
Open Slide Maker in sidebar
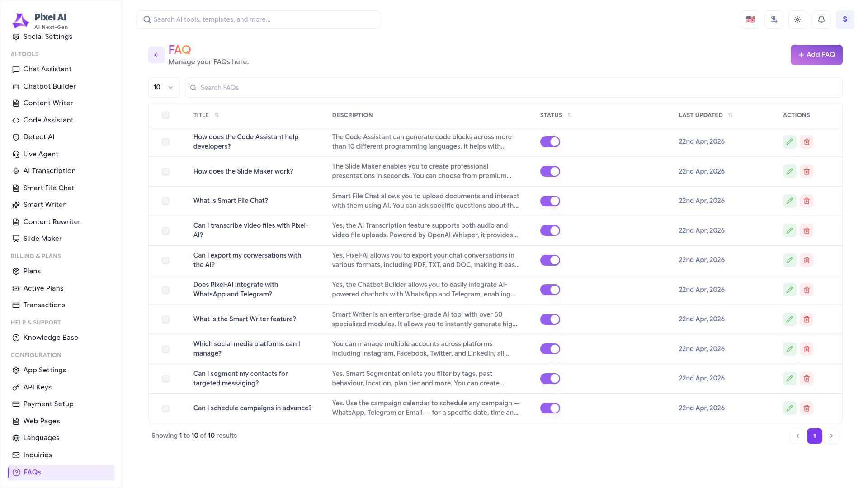61,239
